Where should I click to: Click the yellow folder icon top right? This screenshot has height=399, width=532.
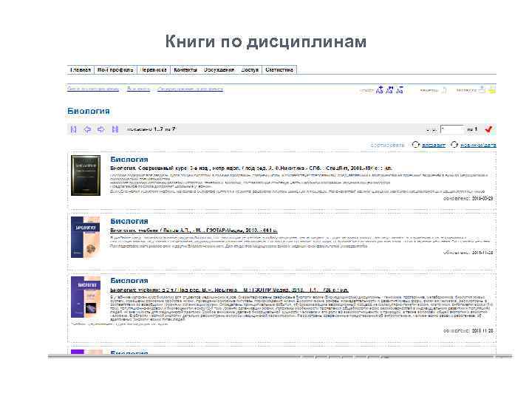492,90
